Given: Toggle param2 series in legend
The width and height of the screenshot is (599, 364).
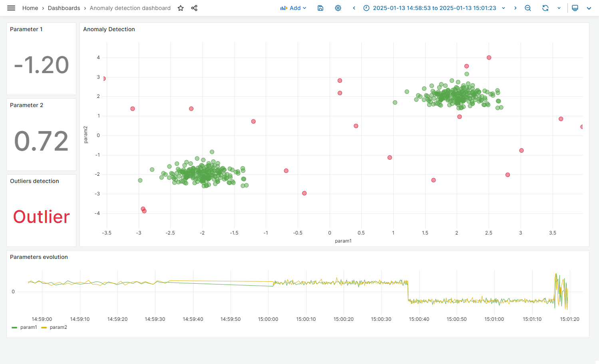Looking at the screenshot, I should point(58,327).
